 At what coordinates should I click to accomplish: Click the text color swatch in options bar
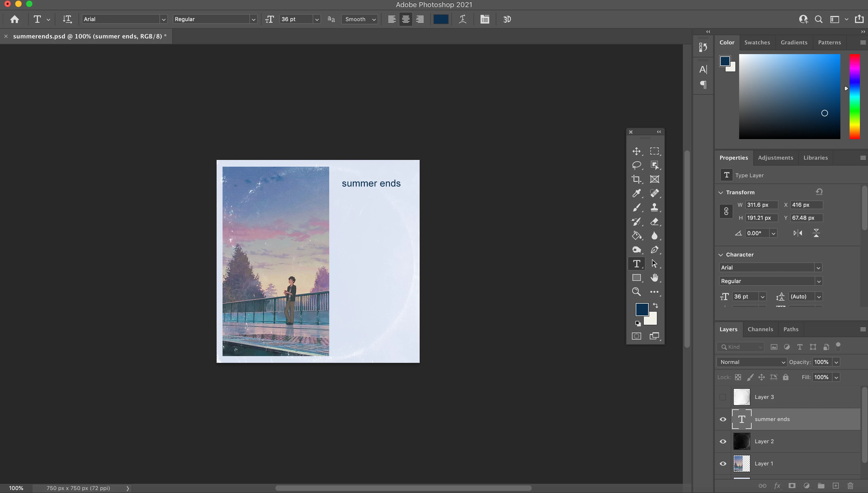tap(441, 19)
